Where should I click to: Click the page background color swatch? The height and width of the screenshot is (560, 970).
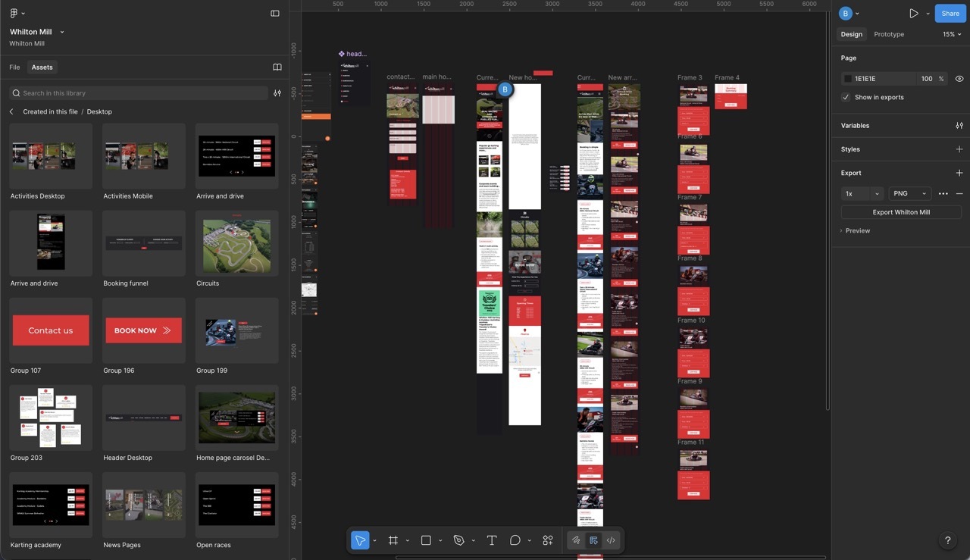pyautogui.click(x=848, y=79)
